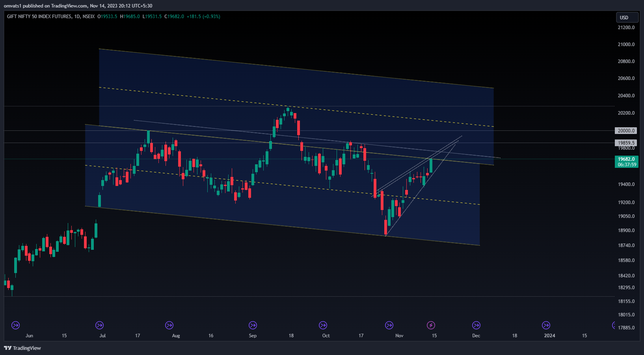Click the 19400.0 price scale label
This screenshot has height=355, width=644.
coord(626,184)
